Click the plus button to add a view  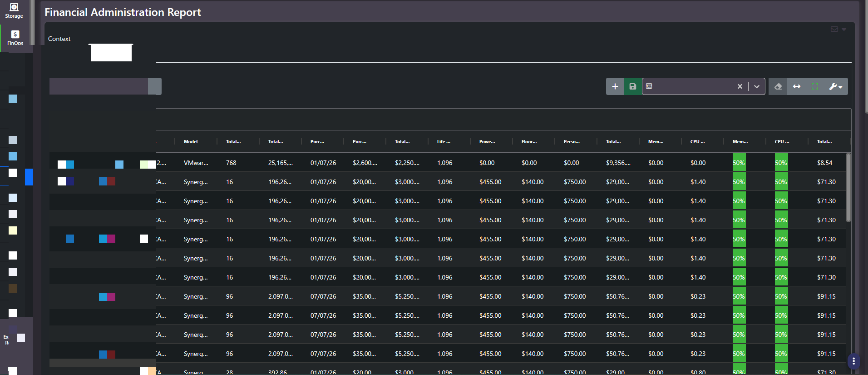pyautogui.click(x=615, y=86)
